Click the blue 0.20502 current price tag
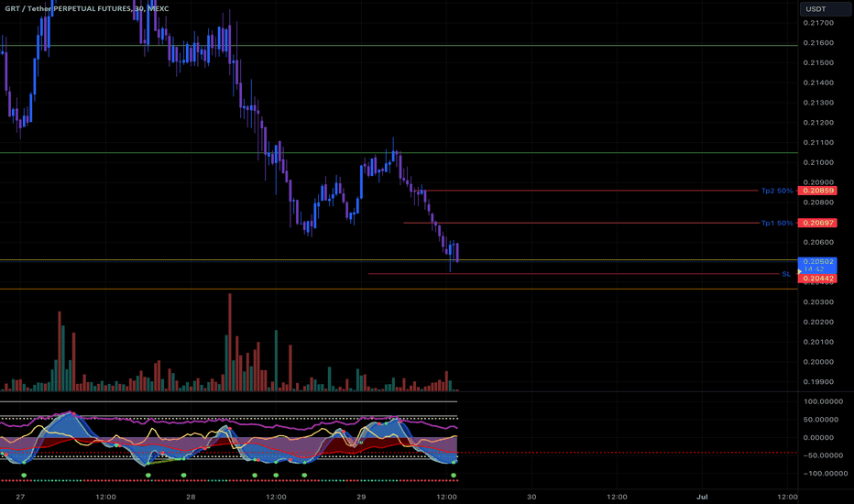The width and height of the screenshot is (854, 504). tap(817, 261)
